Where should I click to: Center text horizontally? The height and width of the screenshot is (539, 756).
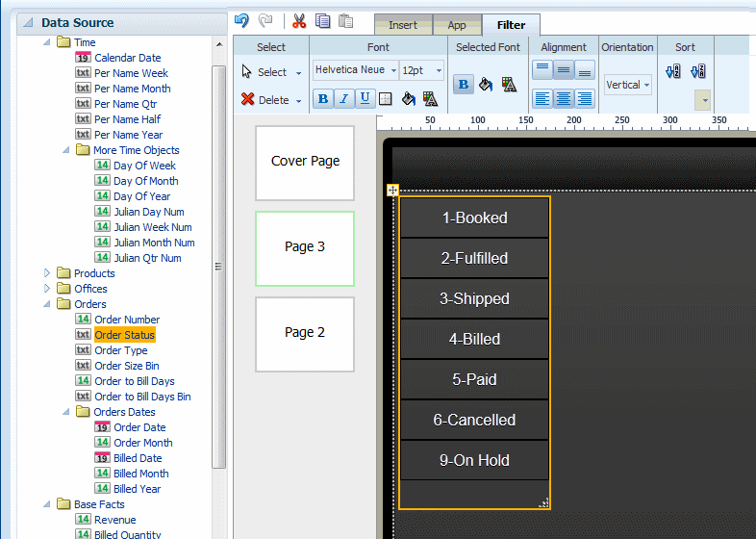pyautogui.click(x=563, y=98)
